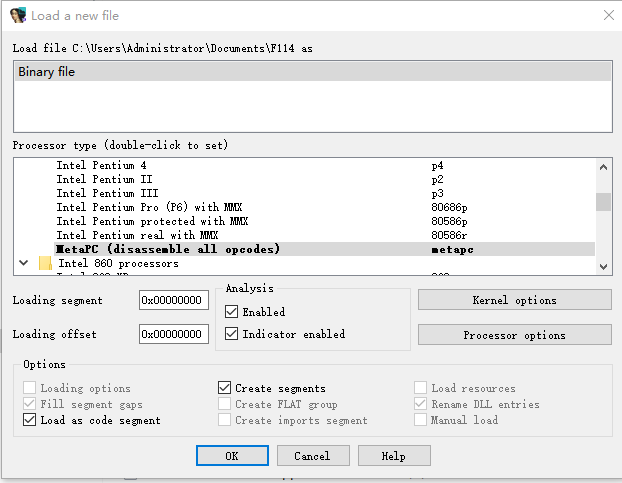Screen dimensions: 622x483
Task: Toggle the Analysis Enabled checkbox
Action: pyautogui.click(x=232, y=312)
